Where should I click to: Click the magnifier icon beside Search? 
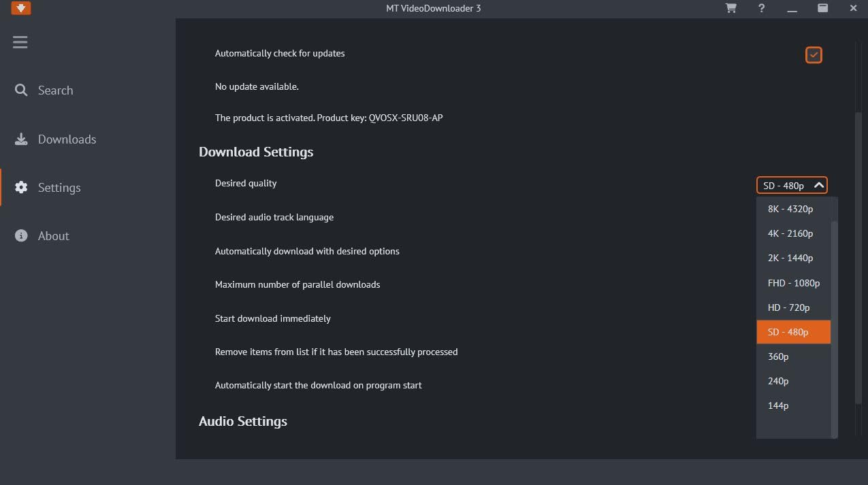click(21, 90)
